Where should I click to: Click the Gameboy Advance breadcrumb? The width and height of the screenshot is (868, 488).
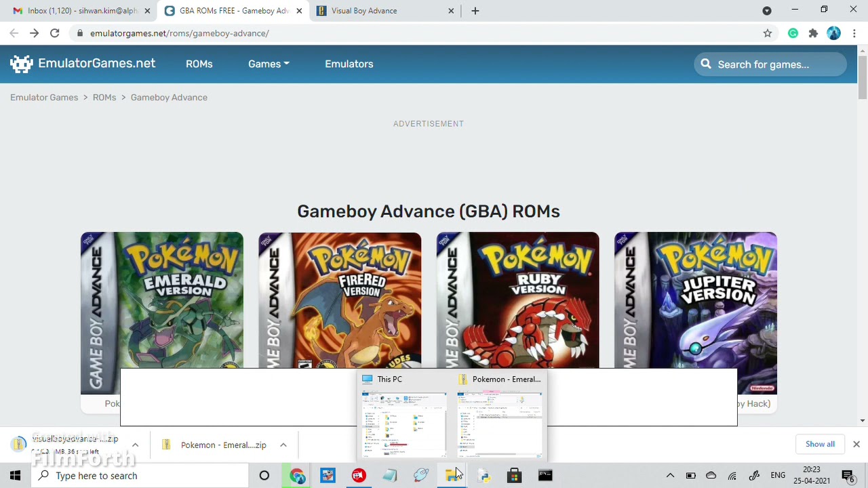click(x=169, y=98)
